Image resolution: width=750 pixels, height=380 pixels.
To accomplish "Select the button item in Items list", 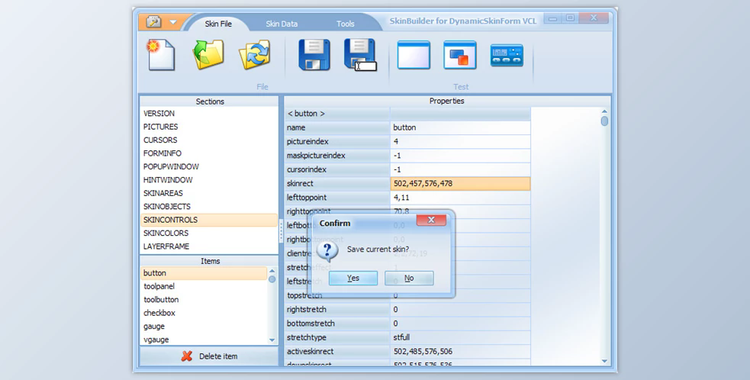I will tap(204, 273).
